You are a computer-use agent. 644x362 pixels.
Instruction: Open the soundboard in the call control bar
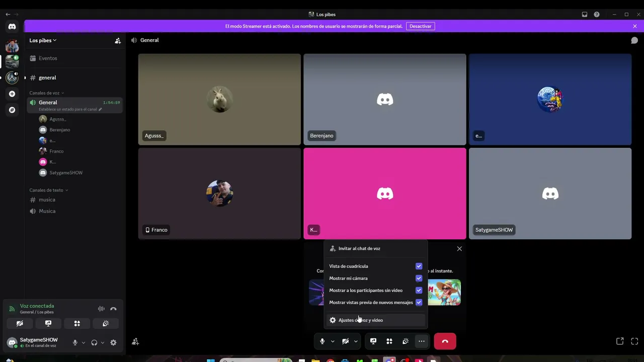[406, 341]
